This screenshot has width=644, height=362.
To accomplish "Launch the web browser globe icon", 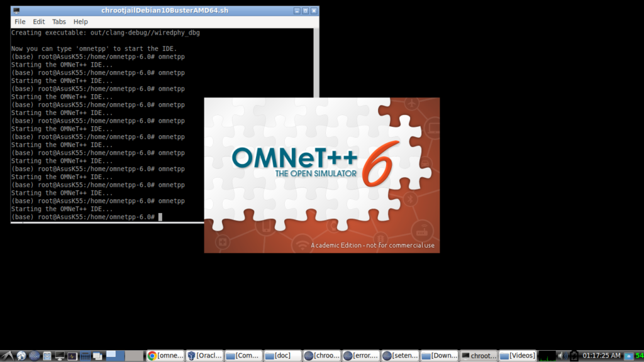I will pyautogui.click(x=21, y=355).
